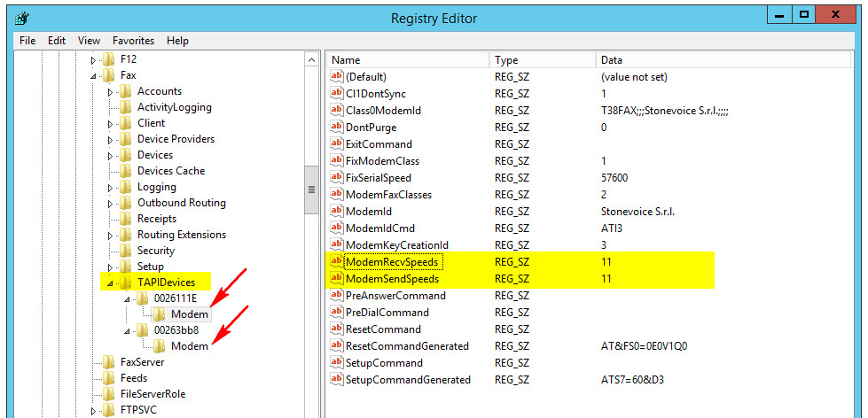Viewport: 868px width, 418px height.
Task: Select the TAPIDevices folder icon
Action: tap(125, 283)
